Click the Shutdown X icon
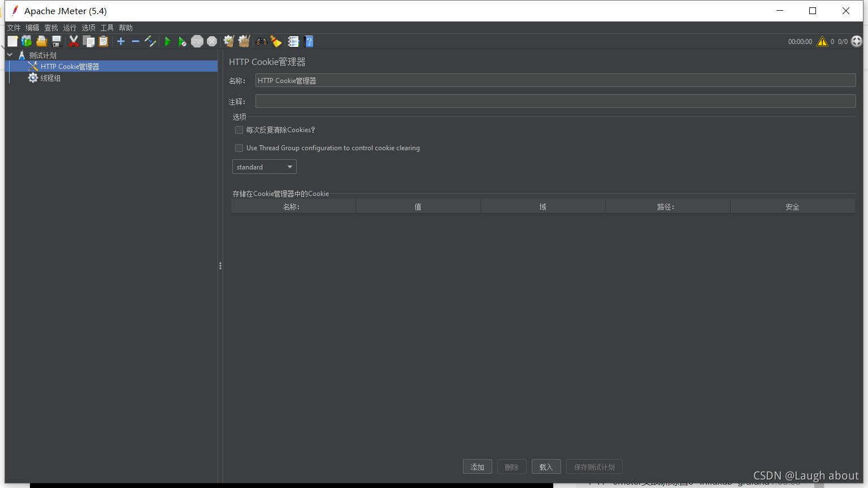Viewport: 868px width, 488px height. click(212, 41)
